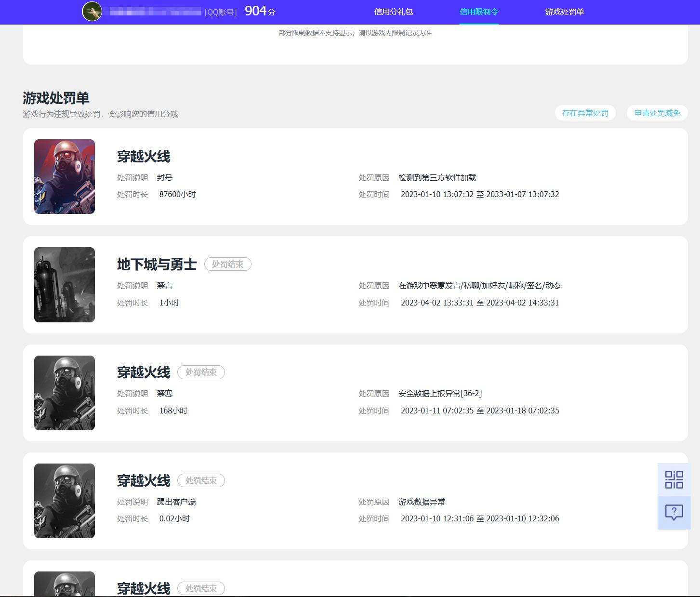Image resolution: width=700 pixels, height=597 pixels.
Task: Click the 检测到第三方软件加载 reason text
Action: click(x=437, y=178)
